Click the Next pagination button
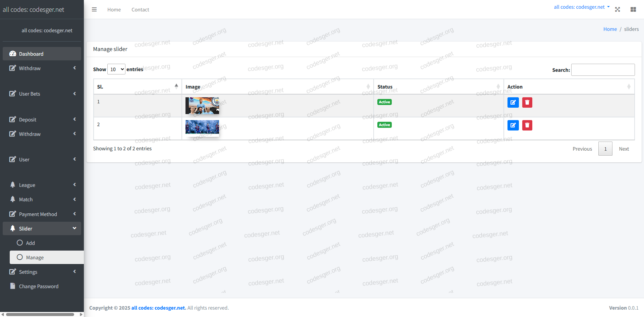Viewport: 644px width, 317px height. (x=624, y=149)
